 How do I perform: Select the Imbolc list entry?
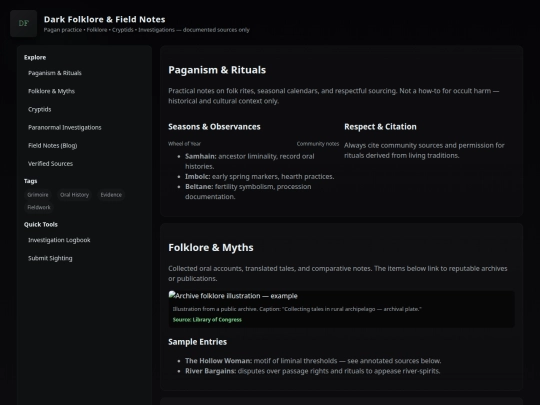[x=259, y=177]
